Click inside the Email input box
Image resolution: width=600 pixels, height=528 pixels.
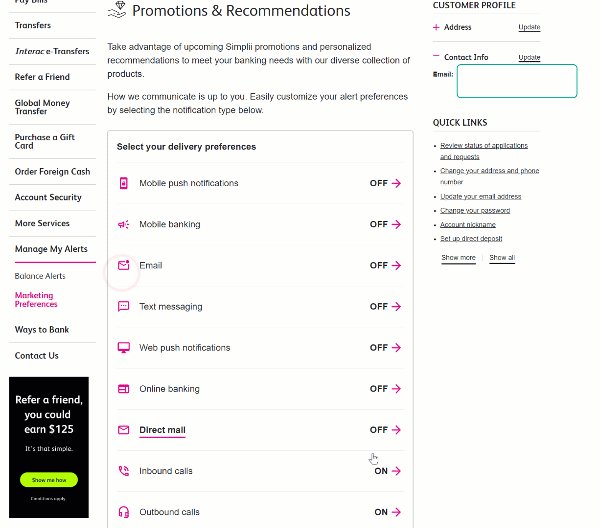[517, 81]
